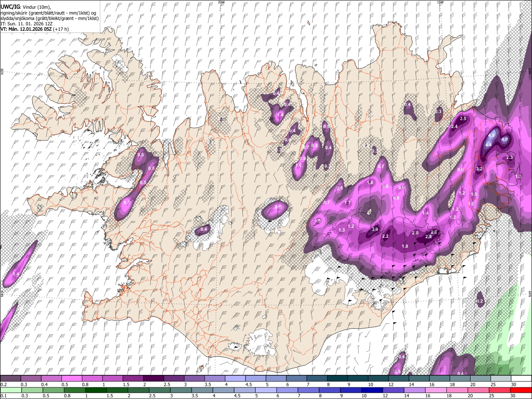Select the darkest purple swatch between 2 and 2.5, top legend
The image size is (532, 399).
153,378
